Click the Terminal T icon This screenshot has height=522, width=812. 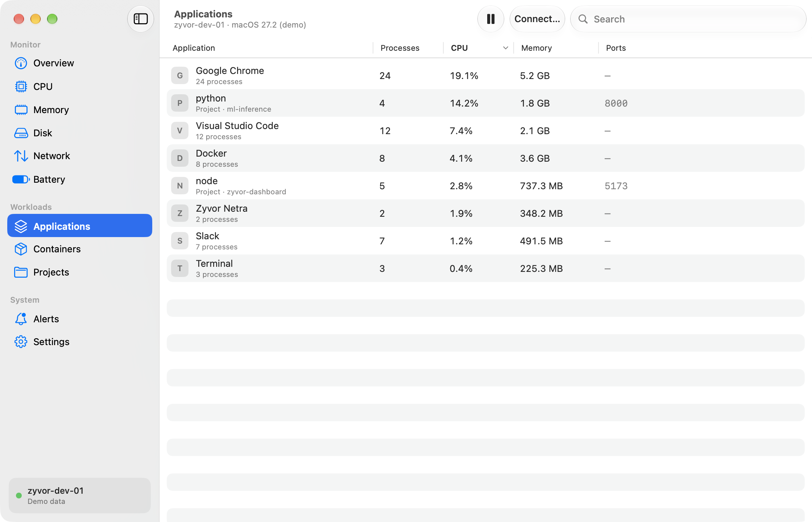click(180, 268)
